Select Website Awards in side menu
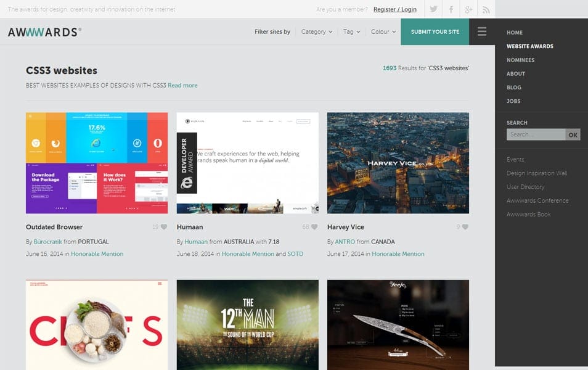 [530, 46]
